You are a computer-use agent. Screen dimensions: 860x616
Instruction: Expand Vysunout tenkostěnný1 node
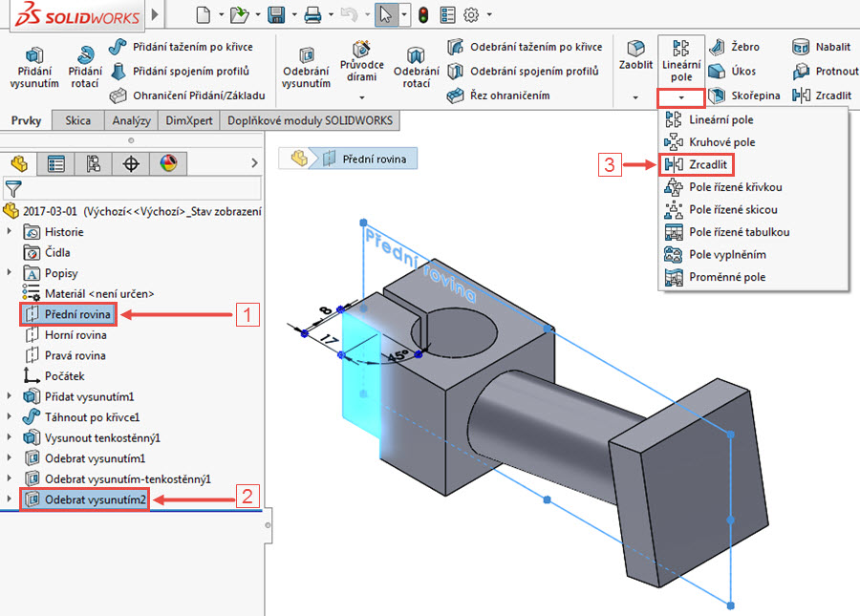point(10,437)
